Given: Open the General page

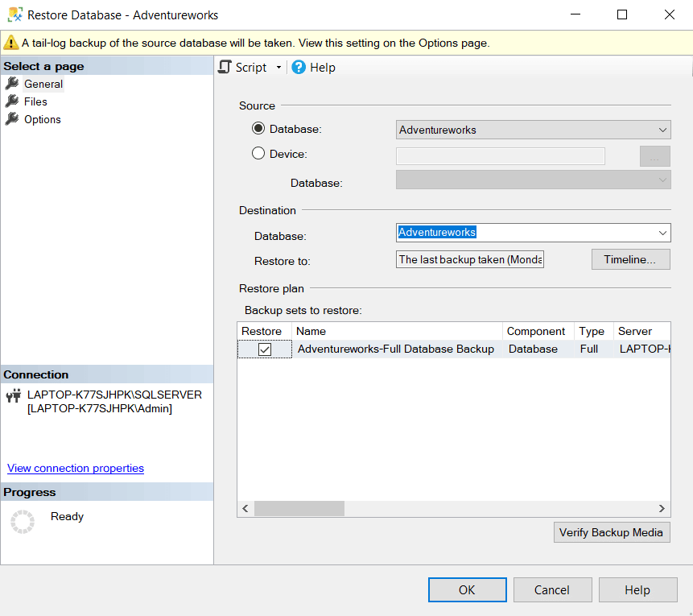Looking at the screenshot, I should click(43, 84).
